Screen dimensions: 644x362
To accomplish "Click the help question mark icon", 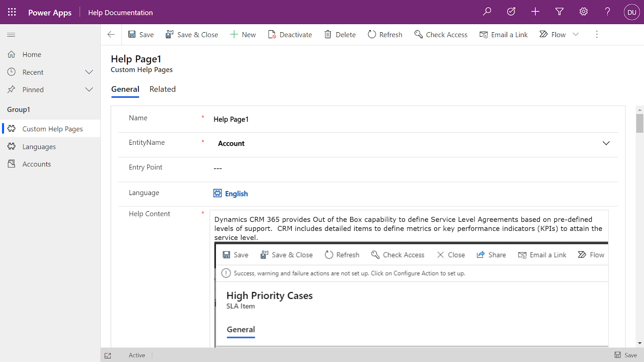I will pyautogui.click(x=608, y=12).
